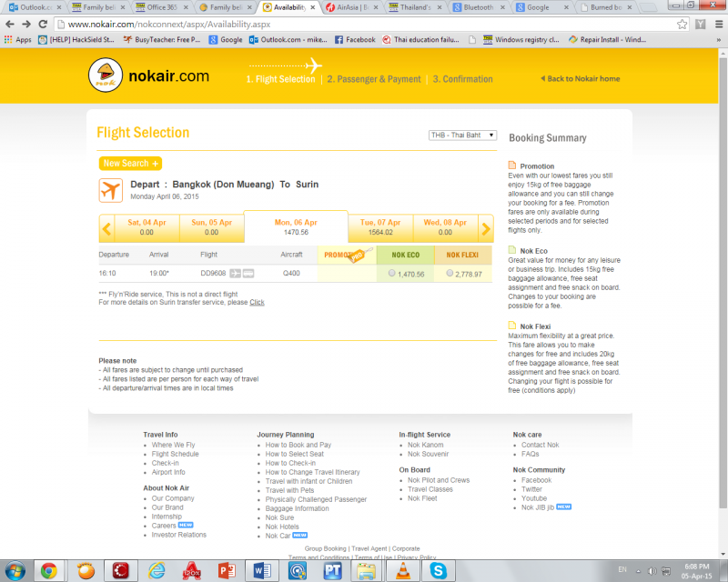Open the Apps bookmarks shortcut
Screen dimensions: 728x582
pyautogui.click(x=17, y=40)
